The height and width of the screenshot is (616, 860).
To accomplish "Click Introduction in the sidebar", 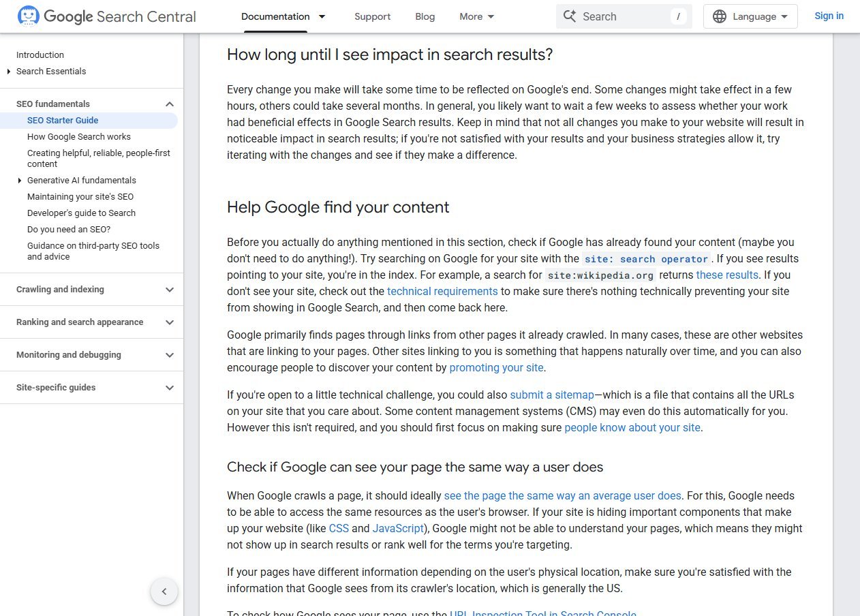I will [x=40, y=55].
